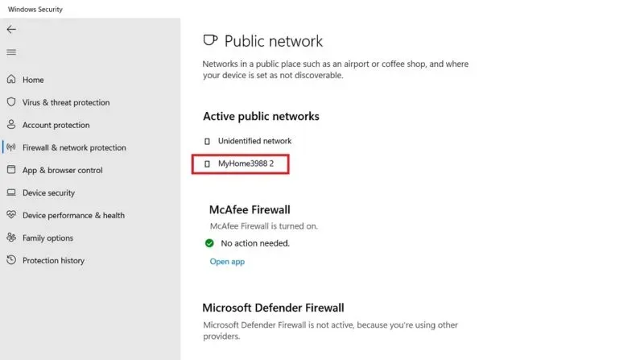Click the green No action needed checkmark
Screen dimensions: 644x360
point(209,243)
